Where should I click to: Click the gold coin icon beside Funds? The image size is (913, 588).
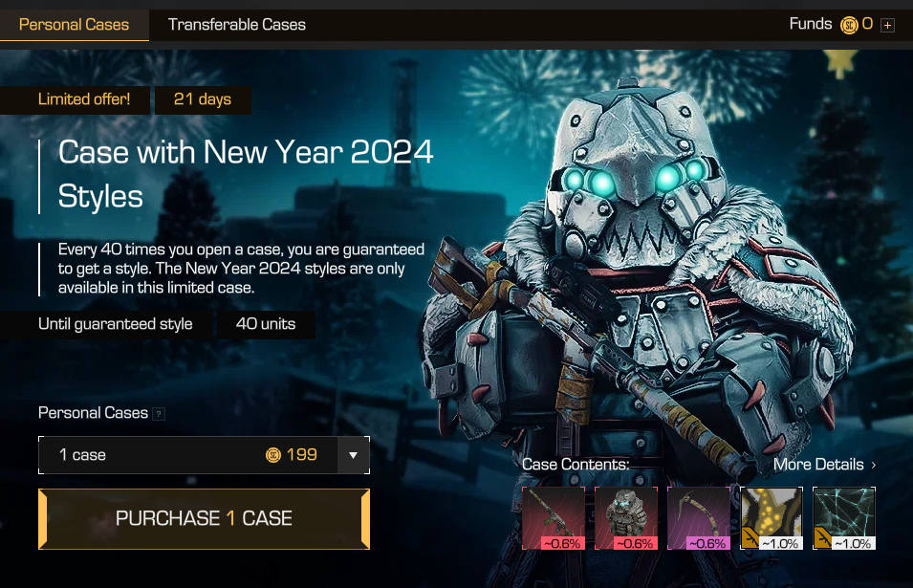click(x=849, y=25)
